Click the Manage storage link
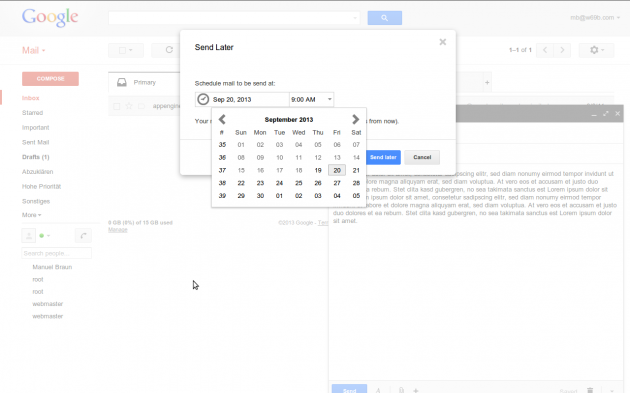 tap(118, 230)
